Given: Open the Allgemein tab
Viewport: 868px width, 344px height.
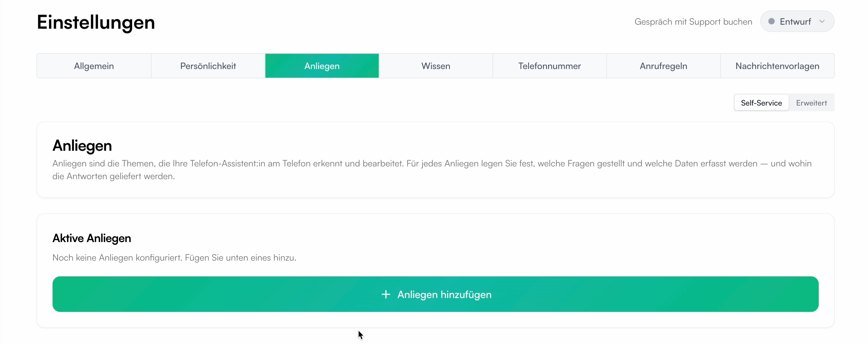Looking at the screenshot, I should [94, 66].
